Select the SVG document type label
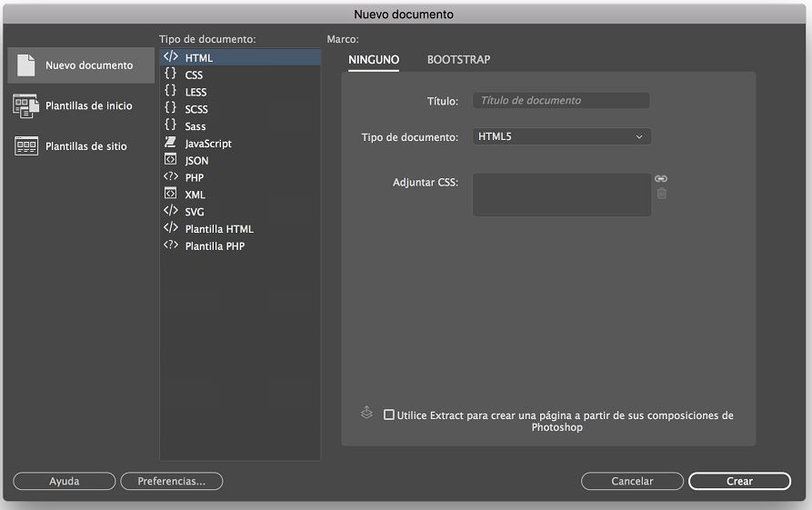The height and width of the screenshot is (510, 812). (195, 212)
